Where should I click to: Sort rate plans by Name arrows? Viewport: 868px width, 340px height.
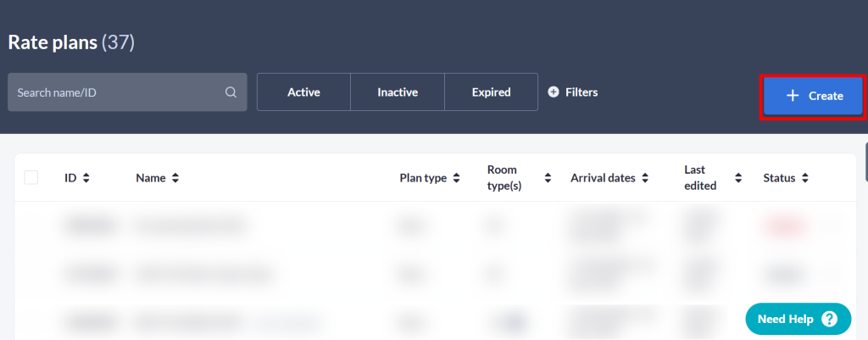[175, 178]
